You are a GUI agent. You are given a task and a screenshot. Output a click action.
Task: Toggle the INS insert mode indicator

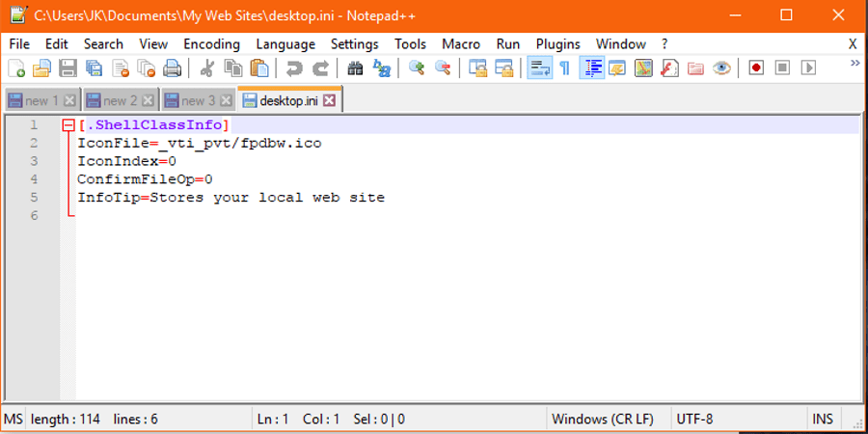(x=823, y=420)
